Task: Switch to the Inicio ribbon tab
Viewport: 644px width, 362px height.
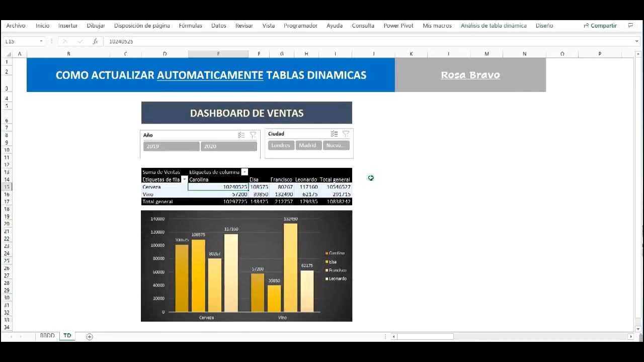Action: 42,26
